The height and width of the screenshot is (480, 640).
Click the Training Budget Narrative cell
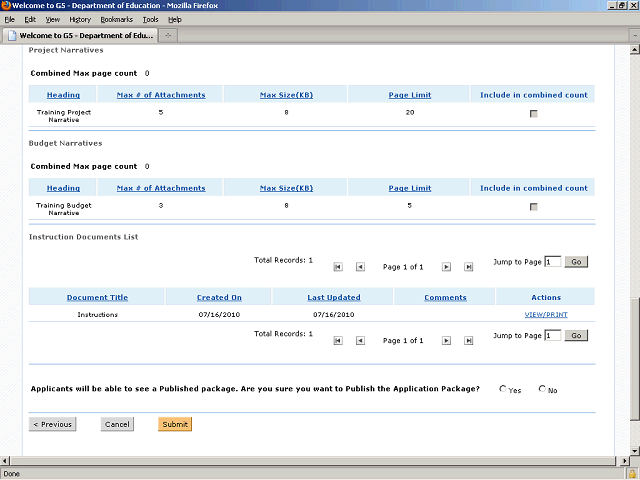point(64,209)
